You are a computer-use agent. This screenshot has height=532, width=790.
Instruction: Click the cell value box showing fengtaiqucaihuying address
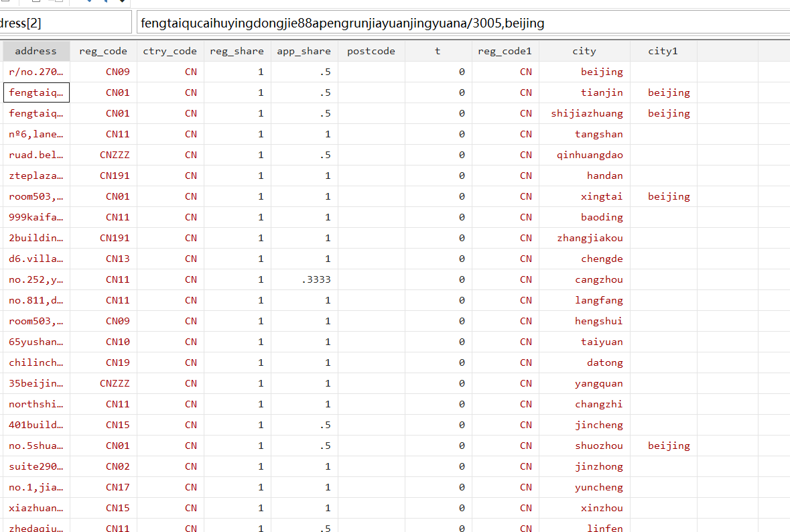[464, 23]
